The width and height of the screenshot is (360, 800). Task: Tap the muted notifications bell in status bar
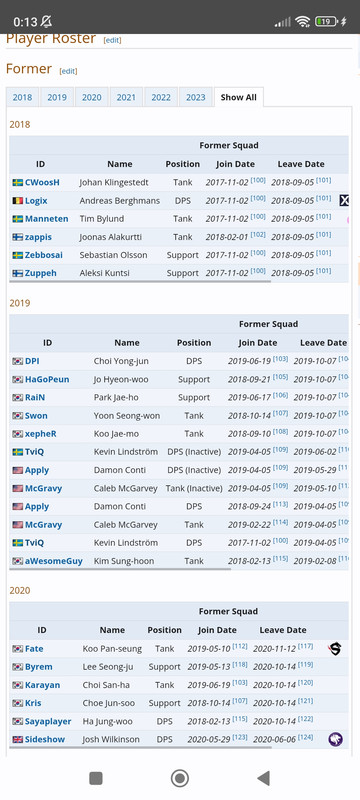(x=46, y=21)
